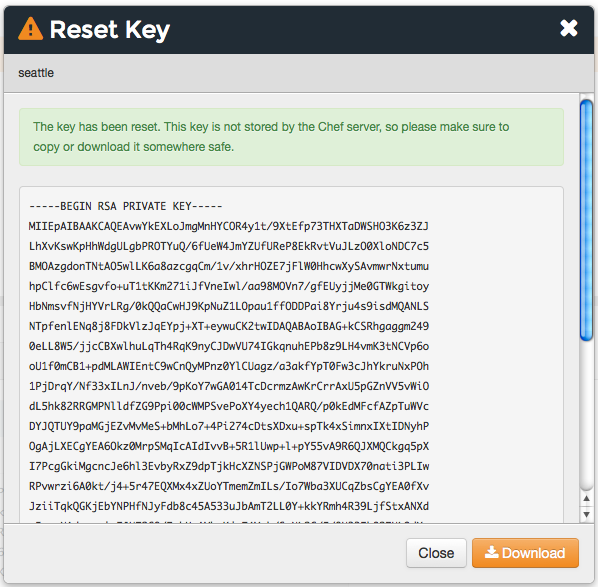598x587 pixels.
Task: Click the green key reset success message
Action: pyautogui.click(x=291, y=137)
